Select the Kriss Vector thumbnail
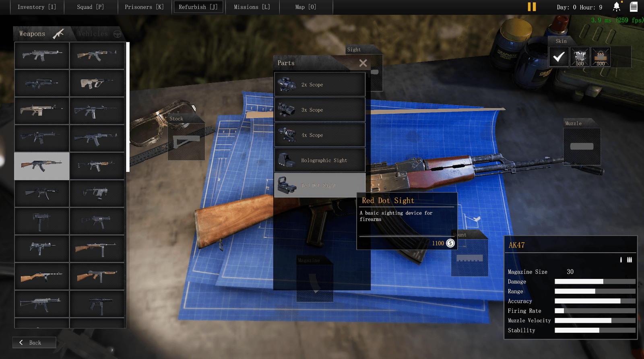Image resolution: width=644 pixels, height=359 pixels. pyautogui.click(x=97, y=193)
